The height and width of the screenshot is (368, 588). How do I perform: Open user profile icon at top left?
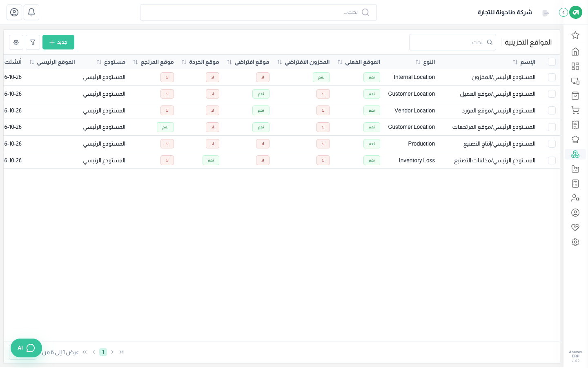(14, 12)
